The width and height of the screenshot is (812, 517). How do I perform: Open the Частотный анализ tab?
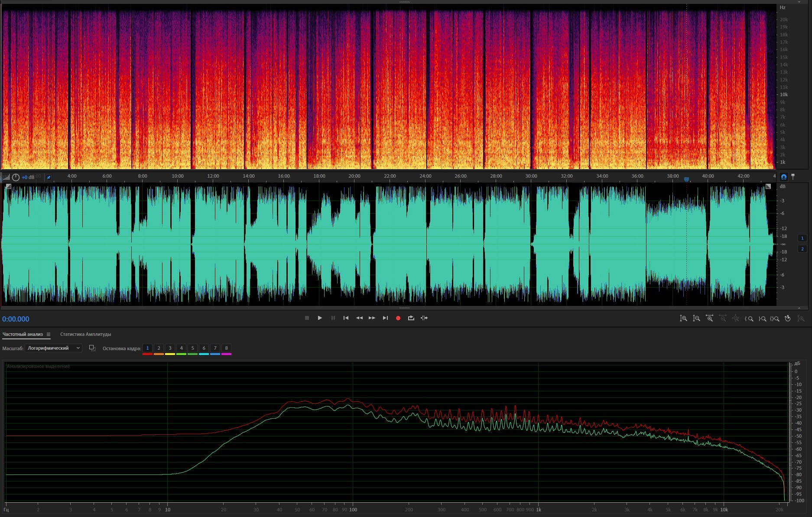[x=23, y=334]
